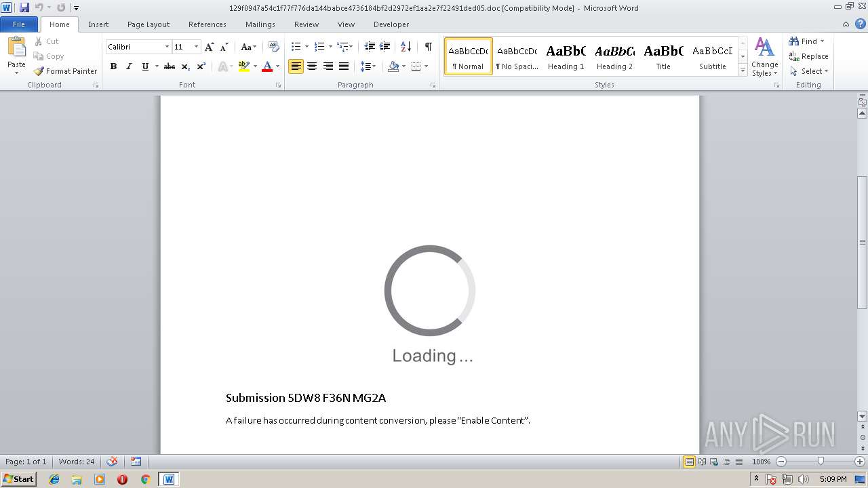The width and height of the screenshot is (868, 488).
Task: Click 100% zoom level button
Action: (761, 462)
